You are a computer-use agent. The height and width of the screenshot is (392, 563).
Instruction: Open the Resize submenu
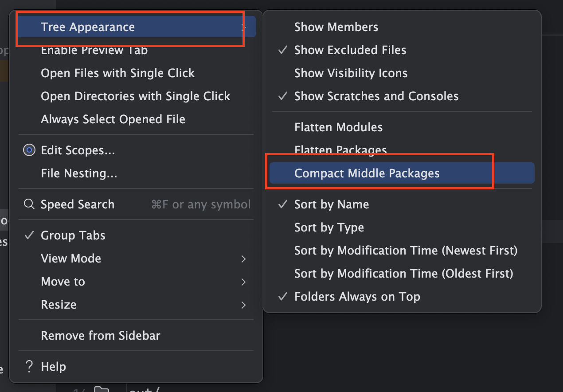(x=59, y=305)
